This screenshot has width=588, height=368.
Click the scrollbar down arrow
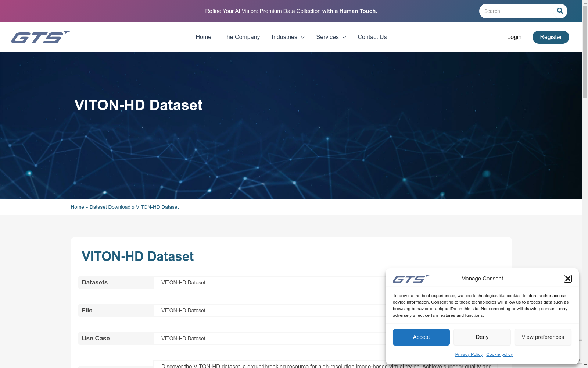[x=585, y=365]
